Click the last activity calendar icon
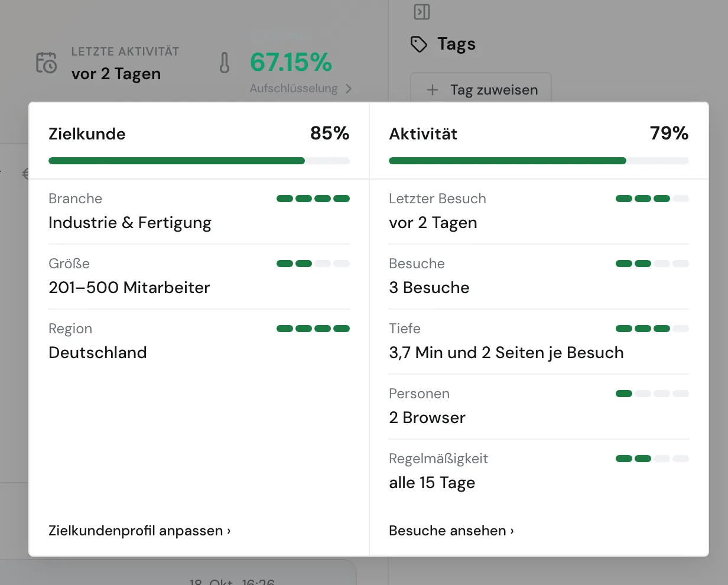The width and height of the screenshot is (728, 585). (47, 63)
